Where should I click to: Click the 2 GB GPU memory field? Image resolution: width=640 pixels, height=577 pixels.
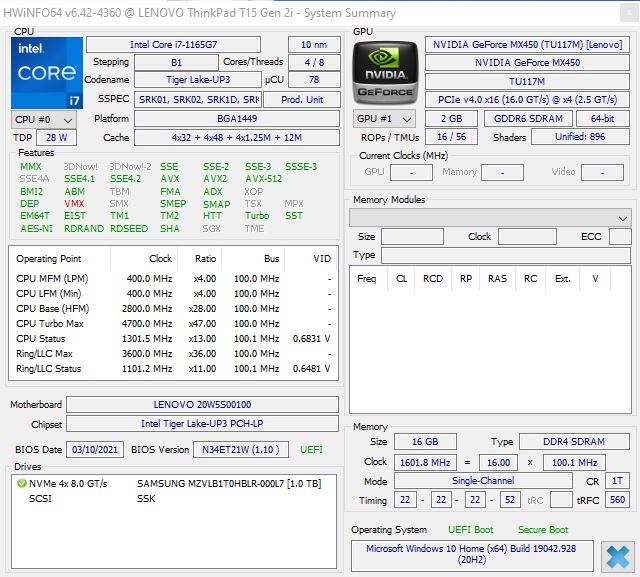coord(451,119)
